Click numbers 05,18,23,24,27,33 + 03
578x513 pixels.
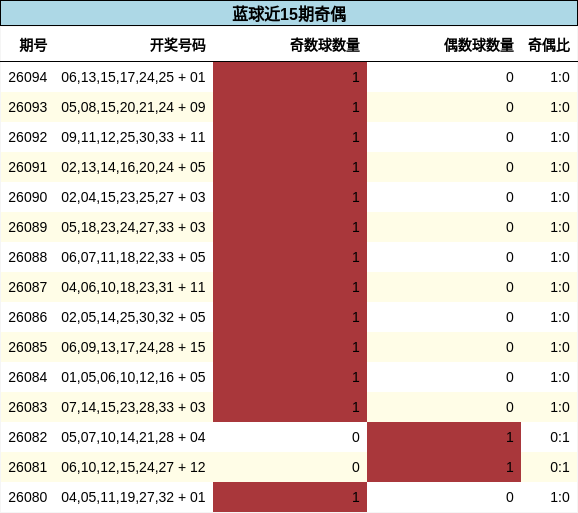133,227
